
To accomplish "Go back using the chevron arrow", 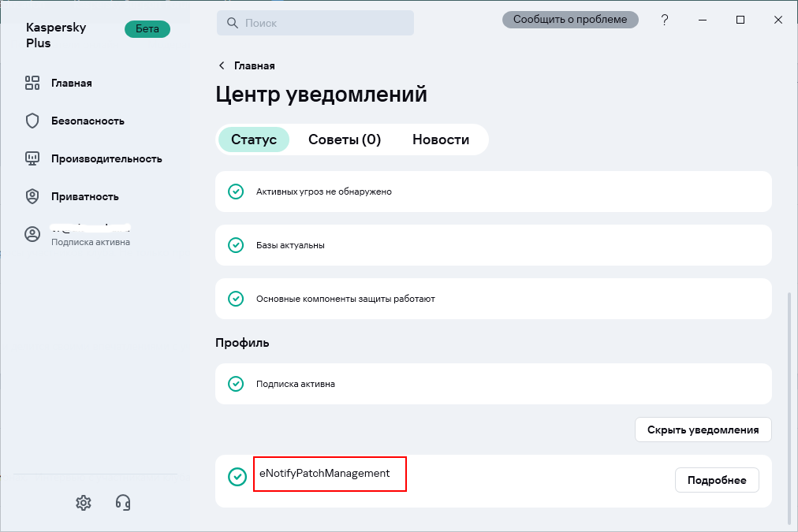I will [x=222, y=65].
